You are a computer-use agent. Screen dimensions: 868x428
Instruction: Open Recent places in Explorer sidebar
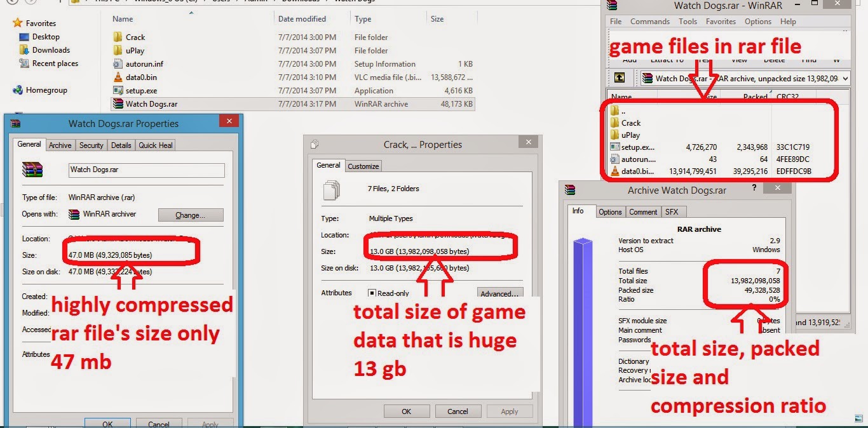[55, 64]
